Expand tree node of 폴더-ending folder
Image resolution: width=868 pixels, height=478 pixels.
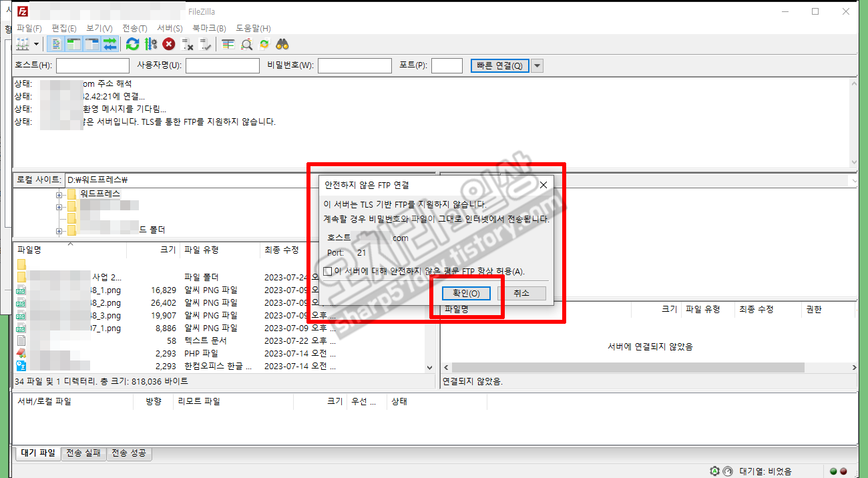pos(59,230)
